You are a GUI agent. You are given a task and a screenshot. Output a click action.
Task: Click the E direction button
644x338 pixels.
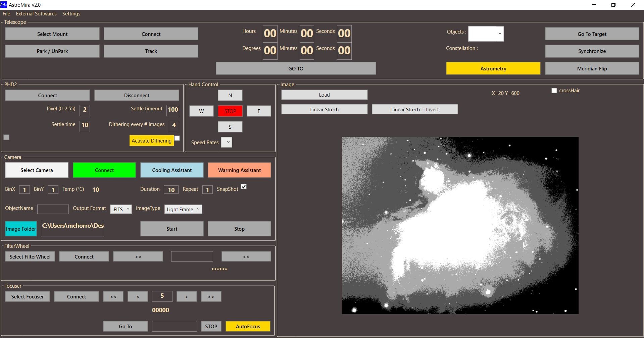259,111
